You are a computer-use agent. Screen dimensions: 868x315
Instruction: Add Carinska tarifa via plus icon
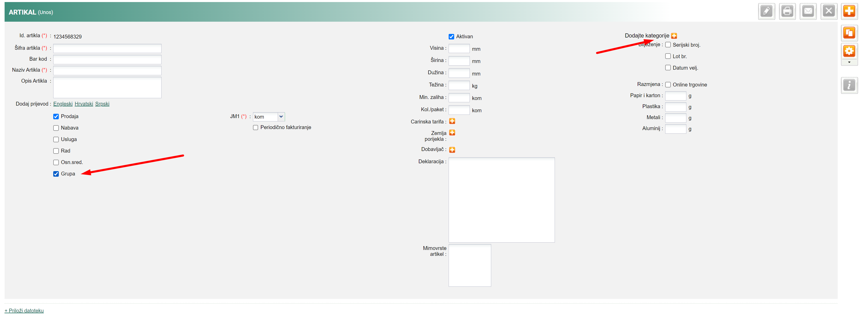coord(452,121)
